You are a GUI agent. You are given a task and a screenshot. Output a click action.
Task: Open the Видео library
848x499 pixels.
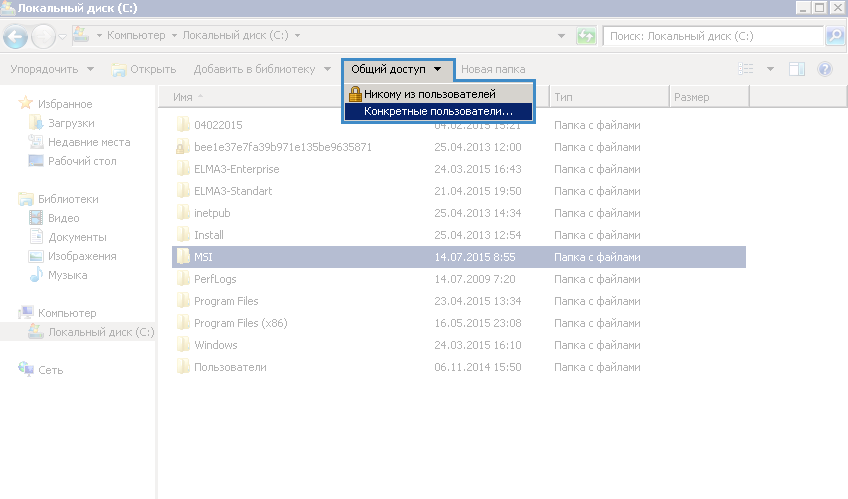pyautogui.click(x=64, y=218)
